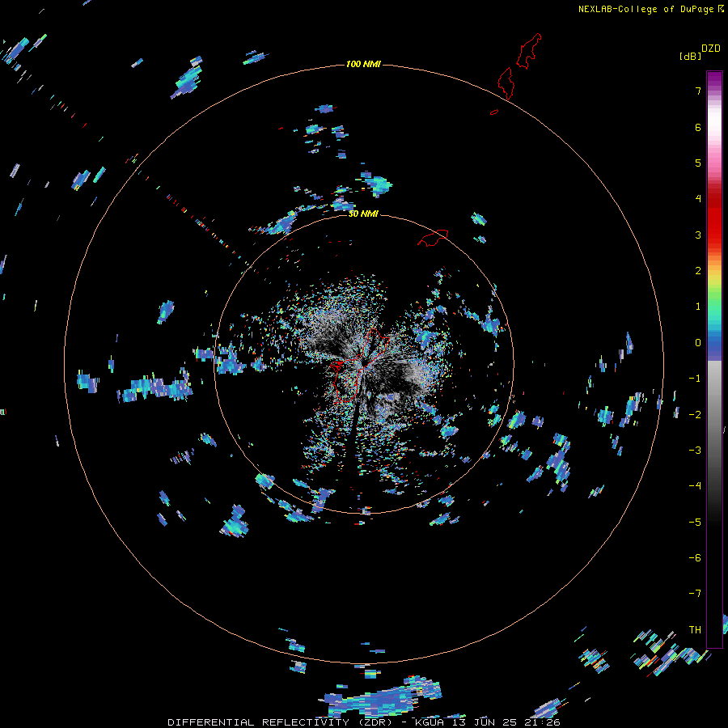Click the 5 value on color scale
Image resolution: width=728 pixels, height=728 pixels.
(698, 163)
